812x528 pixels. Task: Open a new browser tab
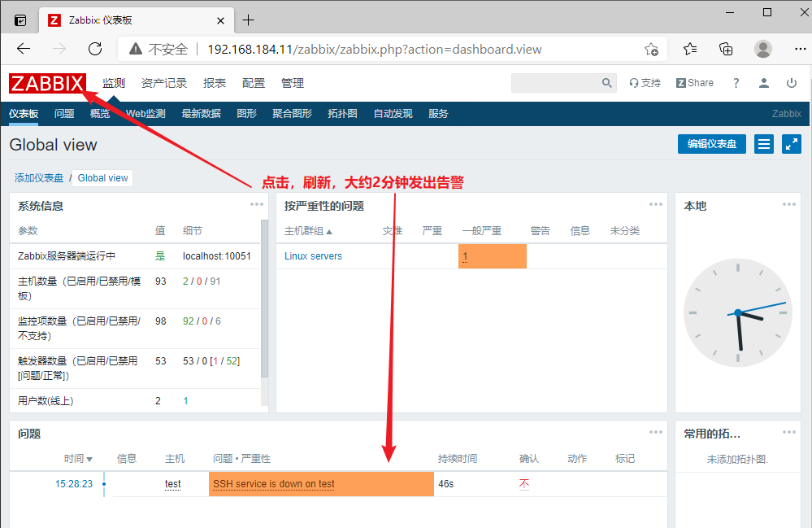click(249, 20)
